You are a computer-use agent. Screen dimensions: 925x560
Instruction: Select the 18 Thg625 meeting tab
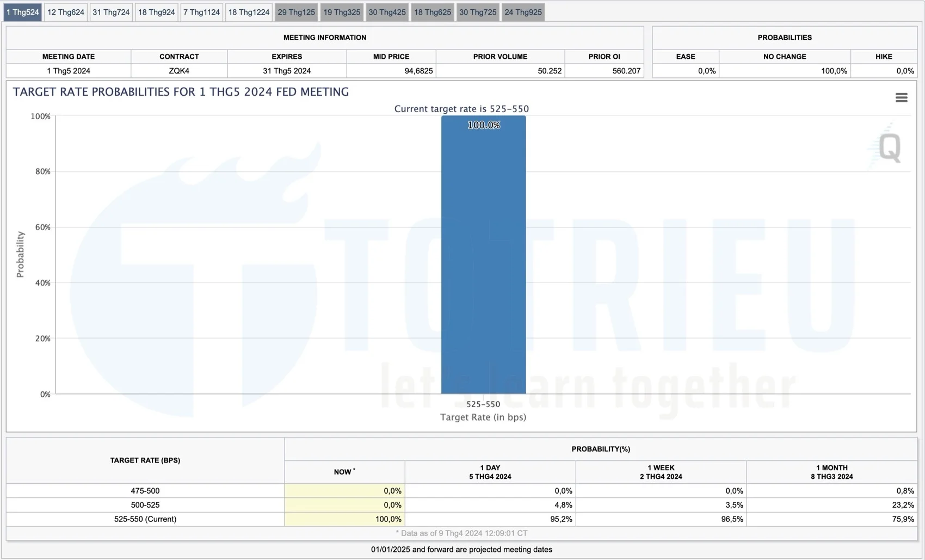point(433,11)
